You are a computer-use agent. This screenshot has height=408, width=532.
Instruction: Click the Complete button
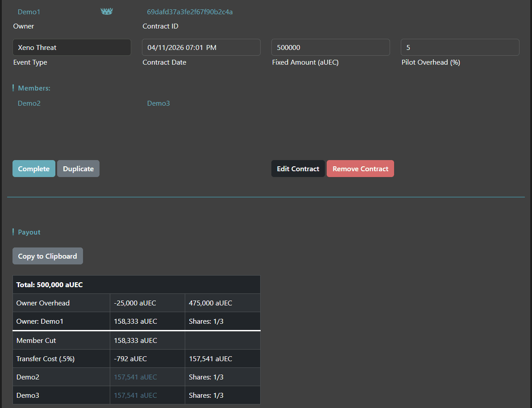(33, 169)
